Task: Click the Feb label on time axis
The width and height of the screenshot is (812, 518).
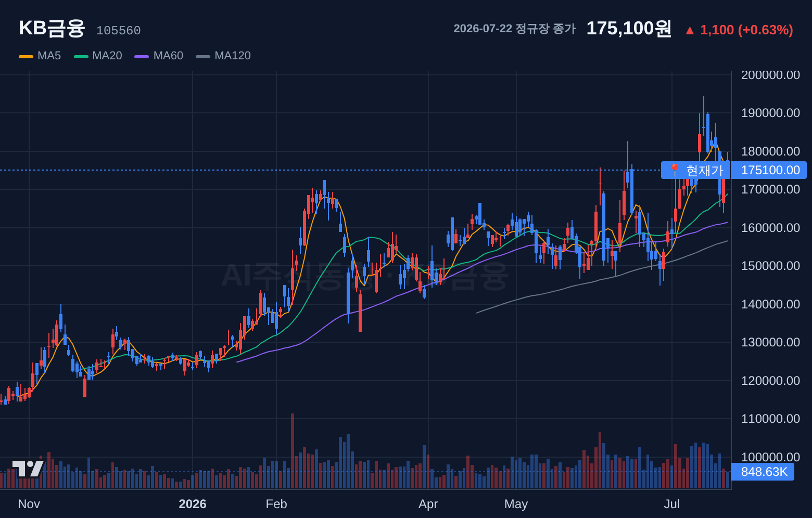Action: tap(276, 504)
